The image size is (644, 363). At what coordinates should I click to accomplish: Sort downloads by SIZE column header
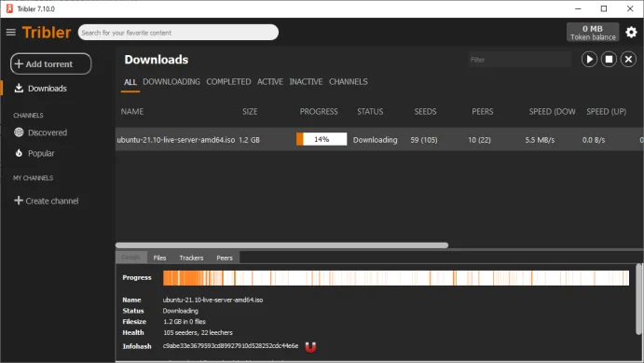coord(250,111)
